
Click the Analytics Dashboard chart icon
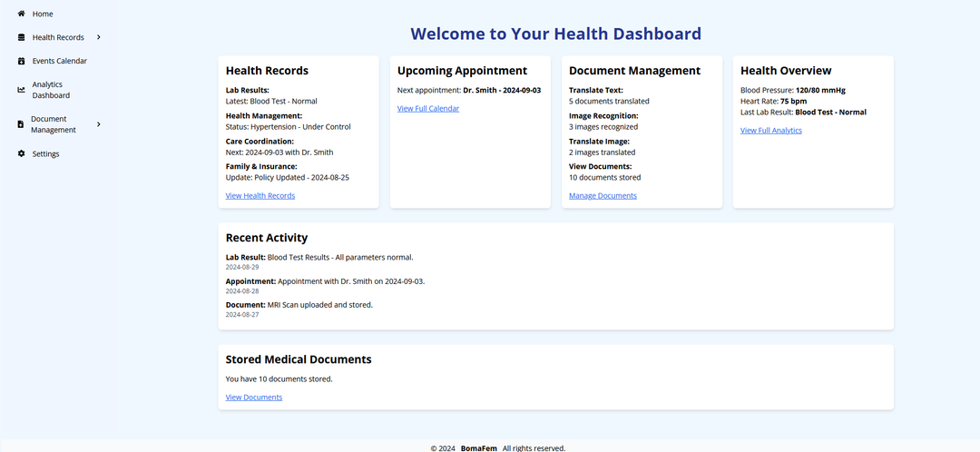21,90
